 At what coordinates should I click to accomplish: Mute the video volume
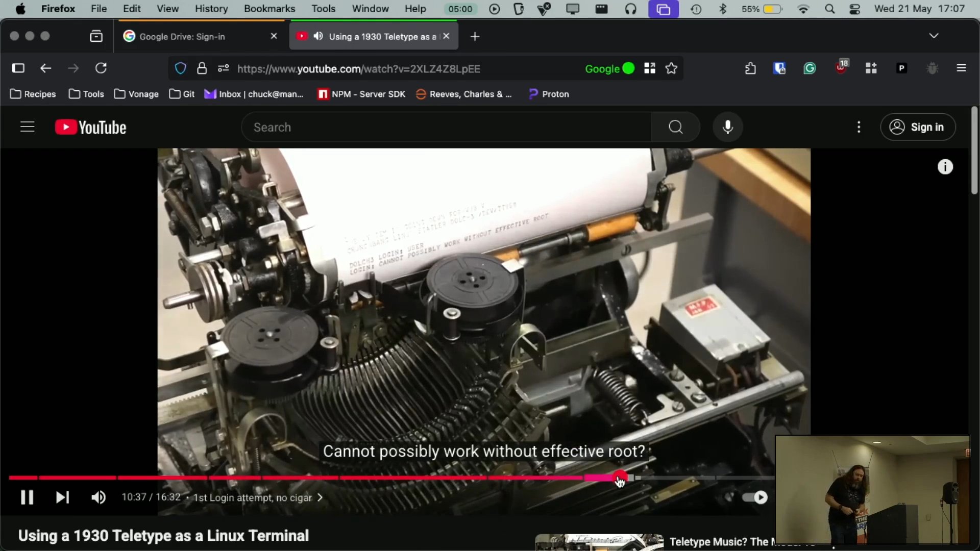click(98, 497)
